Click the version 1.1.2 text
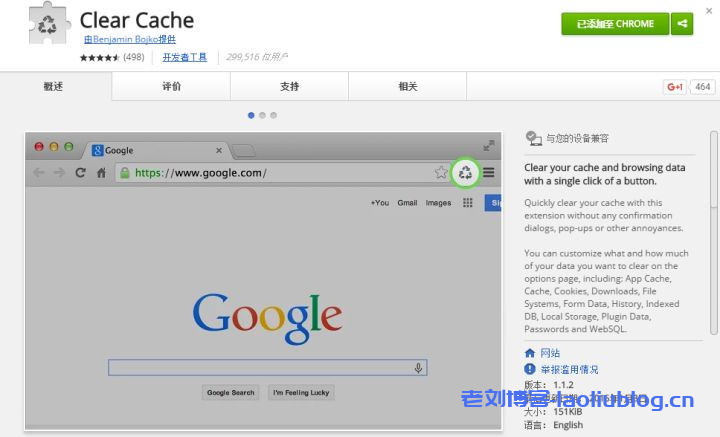Viewport: 720px width, 437px height. (563, 385)
